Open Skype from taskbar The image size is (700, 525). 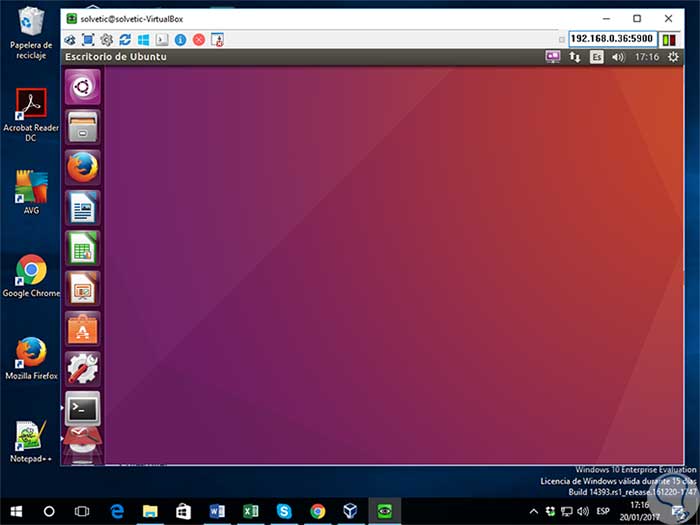tap(284, 511)
